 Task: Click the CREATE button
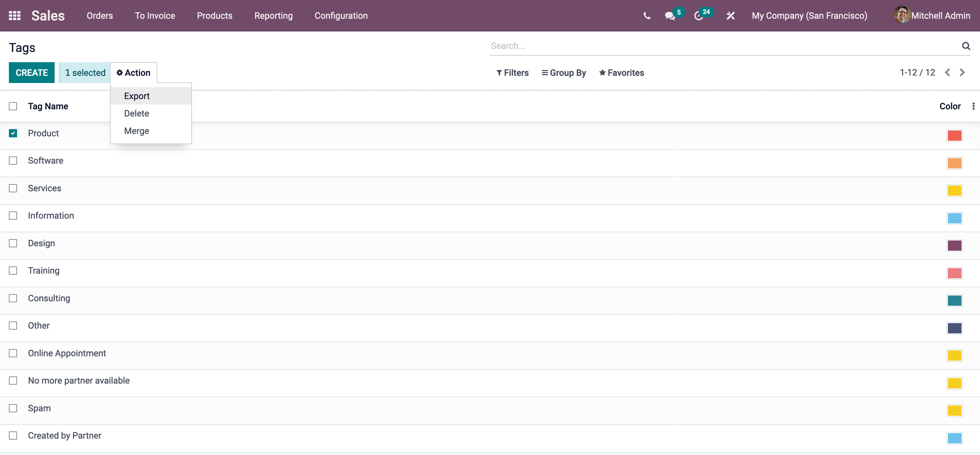click(31, 73)
